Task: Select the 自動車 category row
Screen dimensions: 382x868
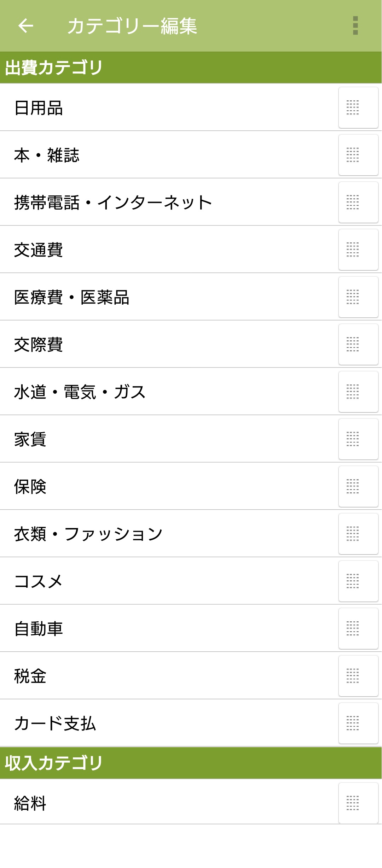Action: (x=39, y=629)
